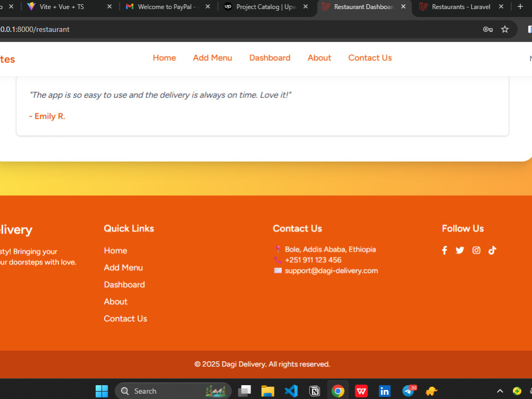This screenshot has height=399, width=532.
Task: Open the TikTok icon in Follow Us
Action: (x=492, y=251)
